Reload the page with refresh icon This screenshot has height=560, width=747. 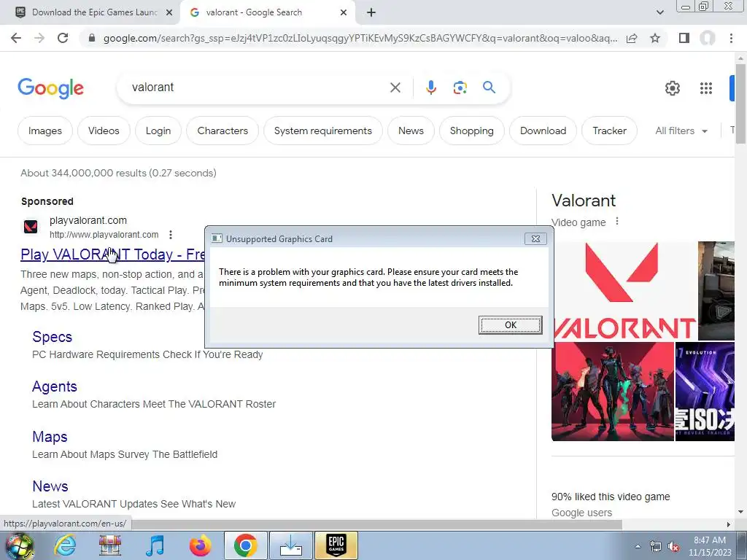tap(63, 38)
